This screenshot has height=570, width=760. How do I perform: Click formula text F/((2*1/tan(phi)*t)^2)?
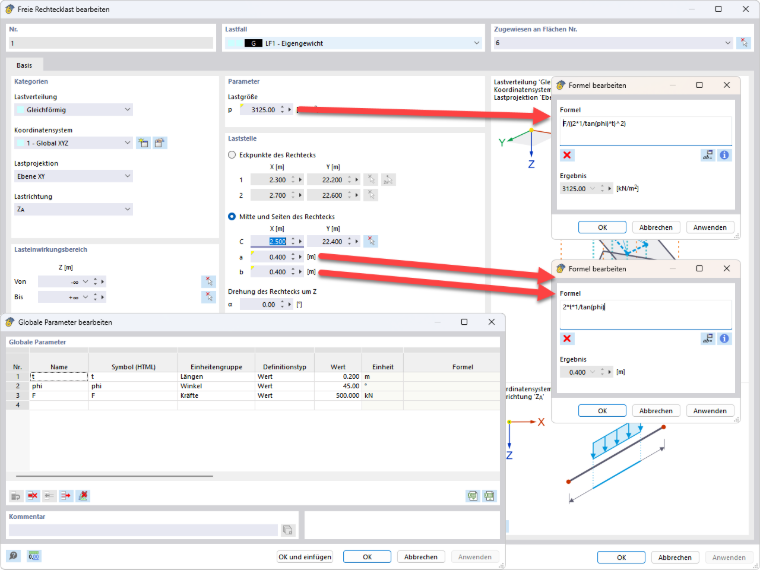point(594,124)
